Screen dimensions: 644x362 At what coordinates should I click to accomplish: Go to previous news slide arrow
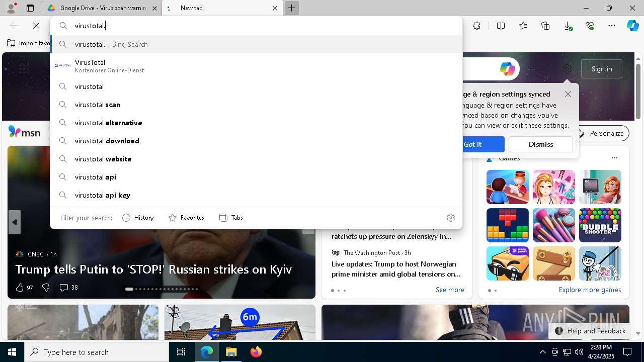click(x=15, y=222)
